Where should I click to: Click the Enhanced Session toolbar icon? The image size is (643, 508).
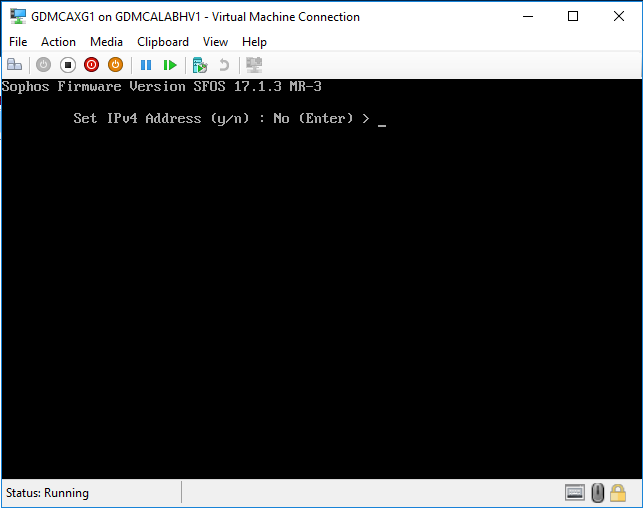254,65
